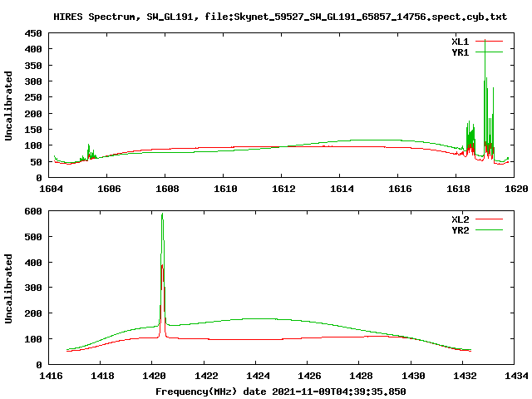Click the 250 y-axis tick label
Screen dimensions: 532x399
click(33, 97)
